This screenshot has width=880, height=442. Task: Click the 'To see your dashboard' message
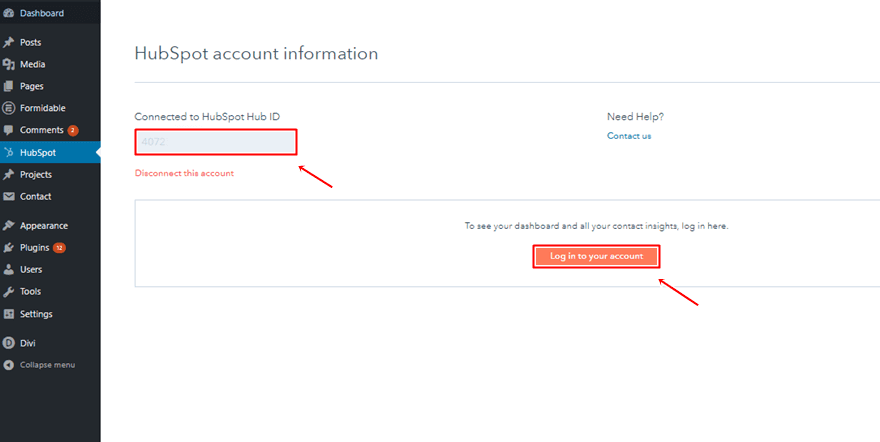597,226
